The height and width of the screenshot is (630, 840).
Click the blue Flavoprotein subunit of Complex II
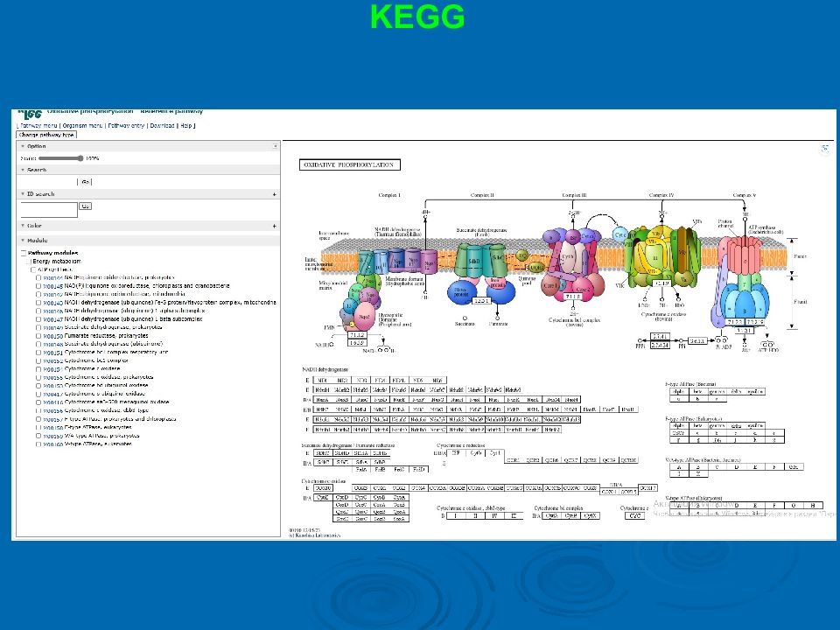tap(461, 292)
